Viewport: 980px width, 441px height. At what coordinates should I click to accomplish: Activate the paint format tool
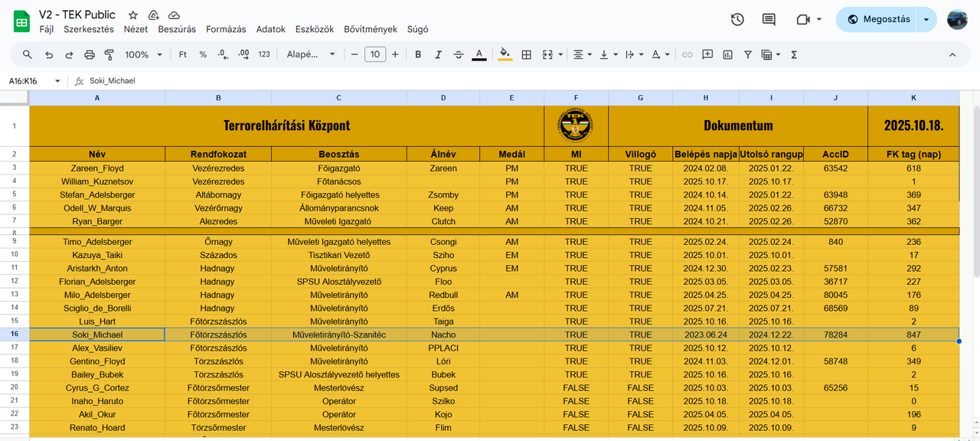(109, 54)
